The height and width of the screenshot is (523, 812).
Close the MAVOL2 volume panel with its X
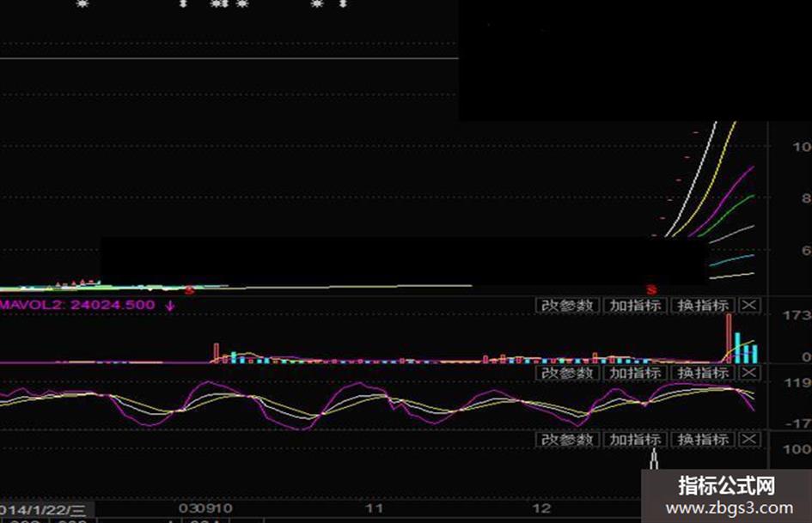(749, 306)
